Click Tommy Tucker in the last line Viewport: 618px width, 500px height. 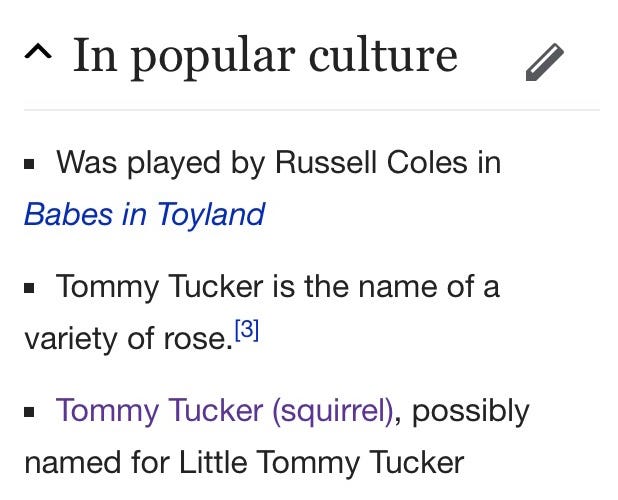[x=361, y=463]
